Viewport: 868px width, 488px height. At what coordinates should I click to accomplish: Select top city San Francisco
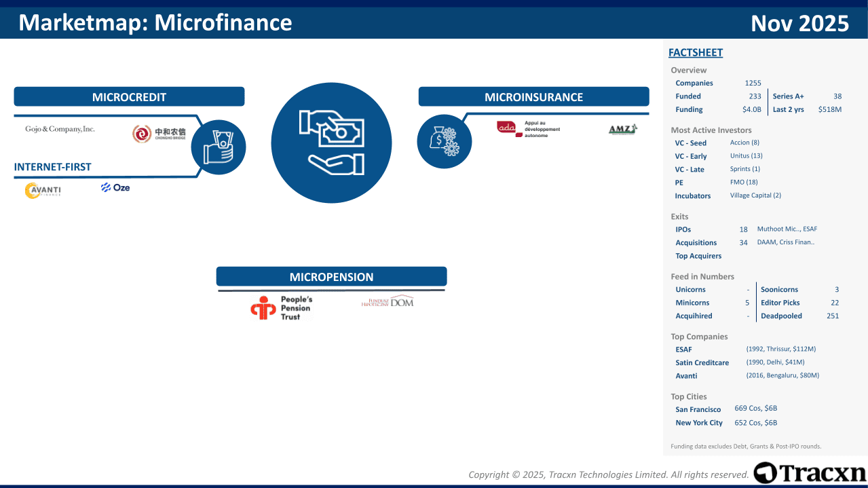[698, 409]
